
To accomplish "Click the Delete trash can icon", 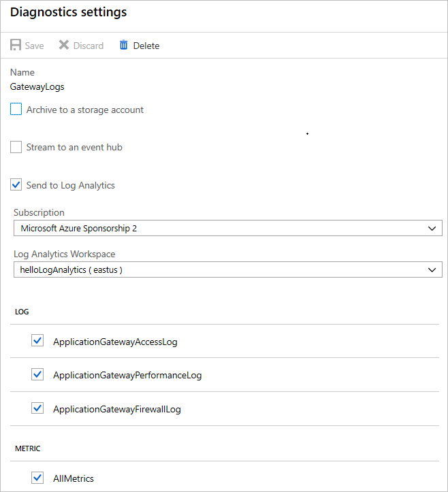I will [x=123, y=46].
